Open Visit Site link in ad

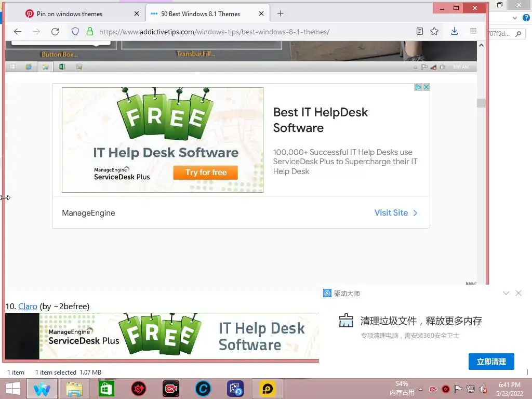(395, 212)
